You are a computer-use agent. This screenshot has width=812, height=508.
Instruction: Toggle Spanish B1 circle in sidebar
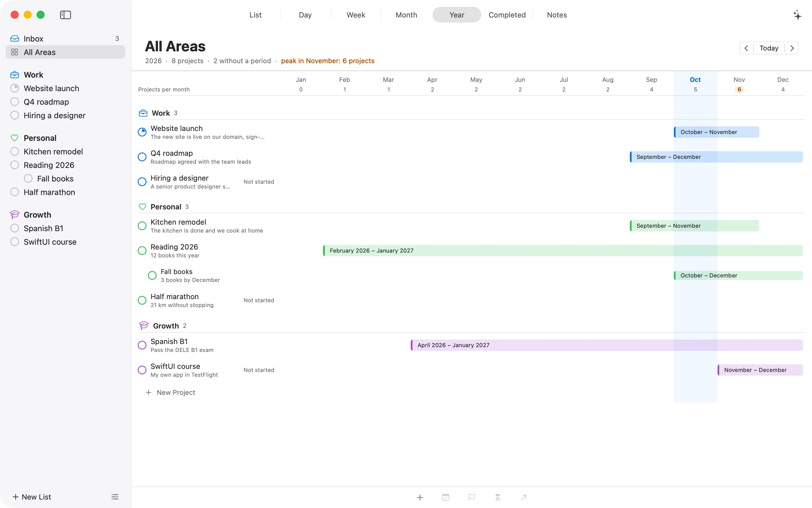pos(14,228)
